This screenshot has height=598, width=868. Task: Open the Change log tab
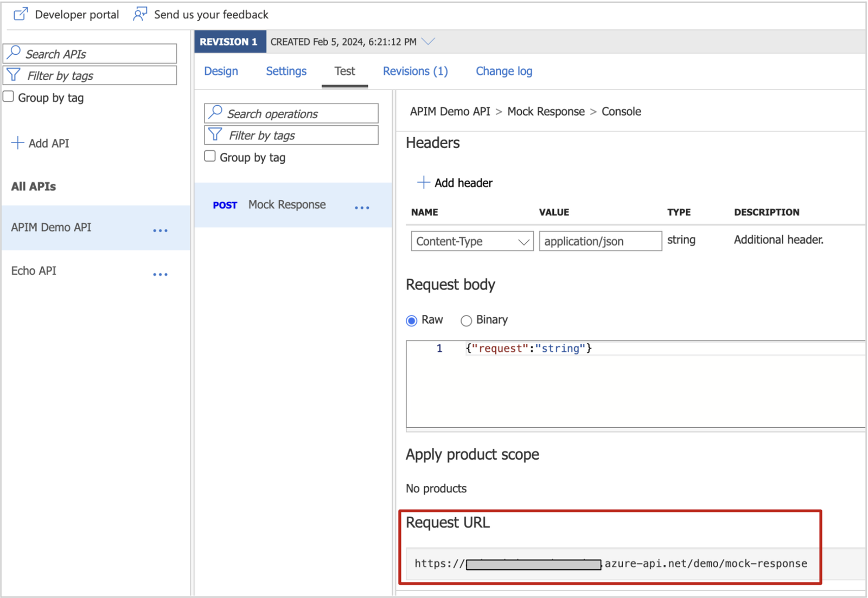pyautogui.click(x=503, y=71)
